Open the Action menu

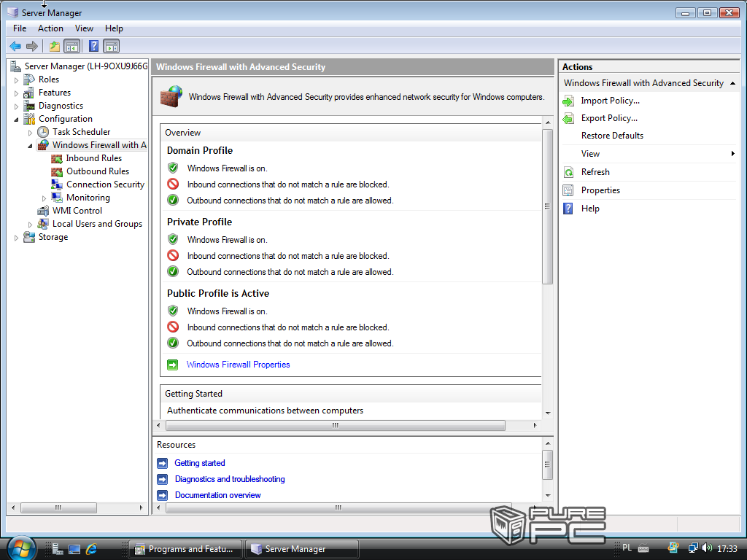[50, 28]
